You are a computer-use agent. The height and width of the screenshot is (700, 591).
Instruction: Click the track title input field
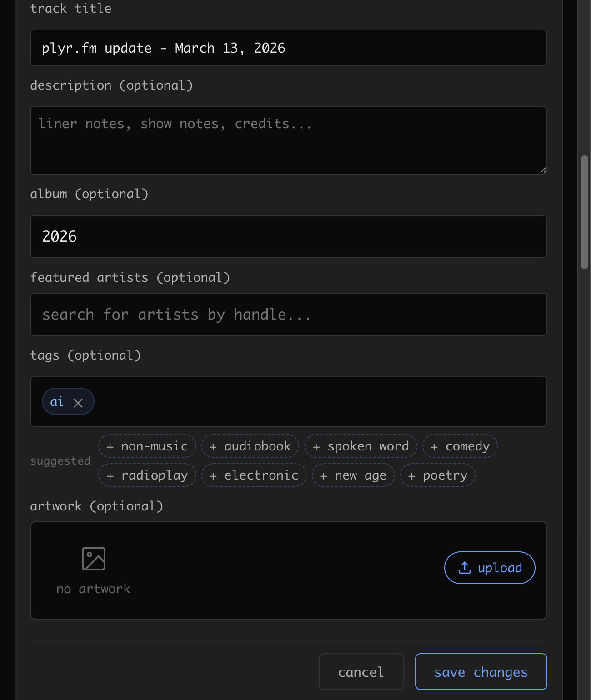(x=288, y=48)
